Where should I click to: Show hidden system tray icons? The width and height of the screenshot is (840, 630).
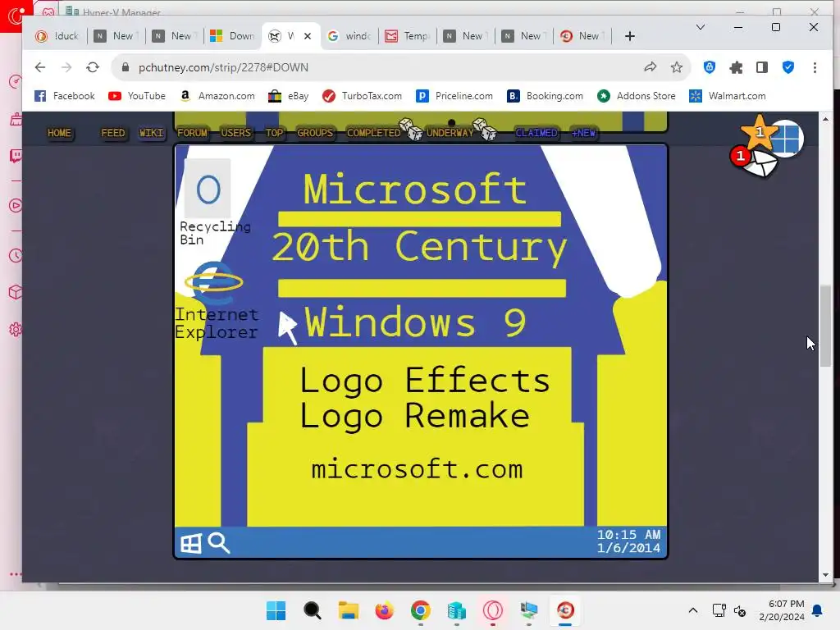point(692,610)
